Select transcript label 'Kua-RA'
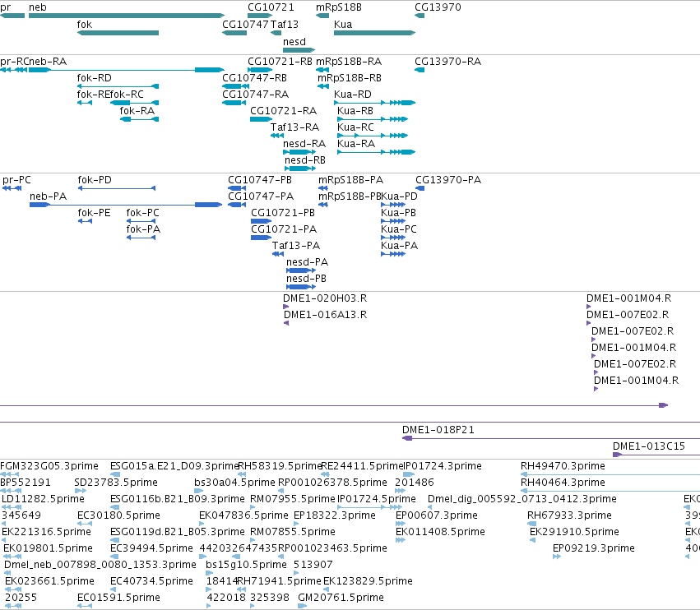This screenshot has width=700, height=610. point(356,143)
